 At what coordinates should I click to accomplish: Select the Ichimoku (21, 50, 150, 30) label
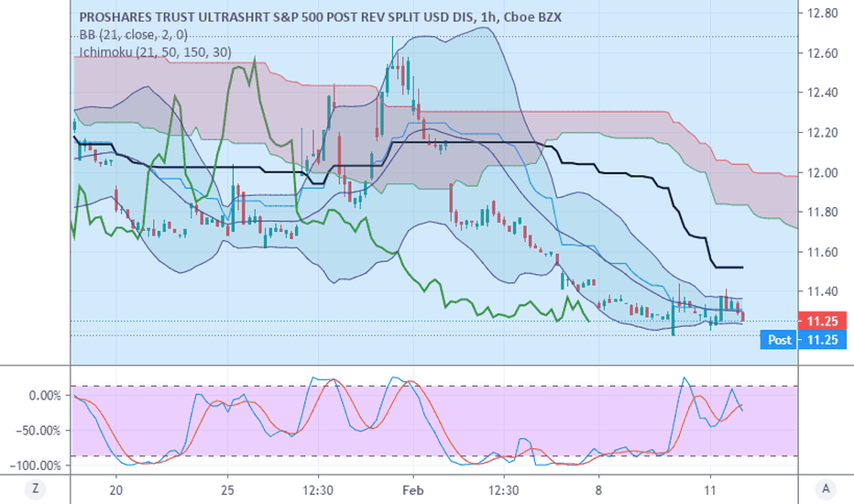[155, 52]
